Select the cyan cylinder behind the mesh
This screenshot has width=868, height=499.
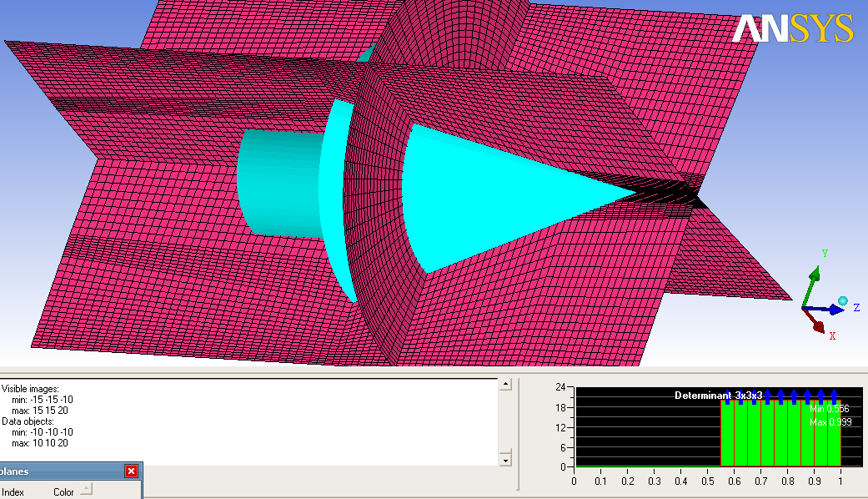click(x=275, y=184)
